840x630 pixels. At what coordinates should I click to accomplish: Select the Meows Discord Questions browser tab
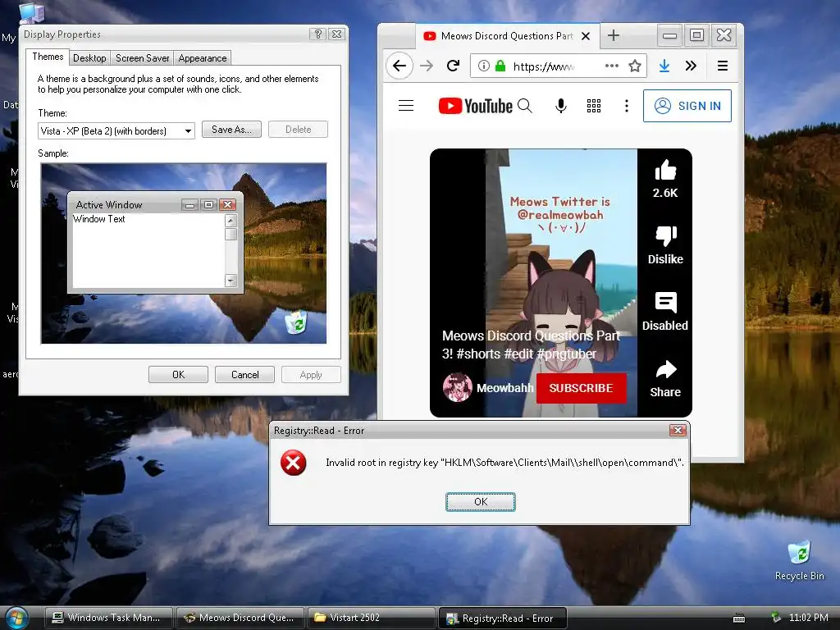coord(506,36)
